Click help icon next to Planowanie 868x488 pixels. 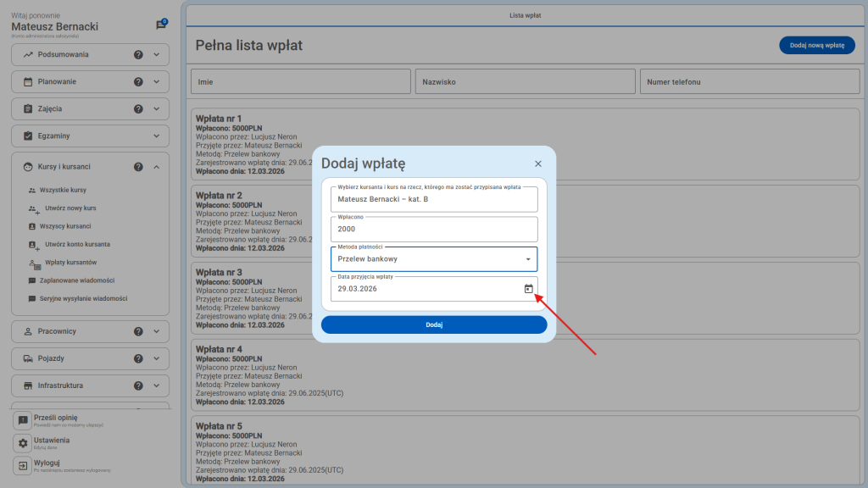138,82
